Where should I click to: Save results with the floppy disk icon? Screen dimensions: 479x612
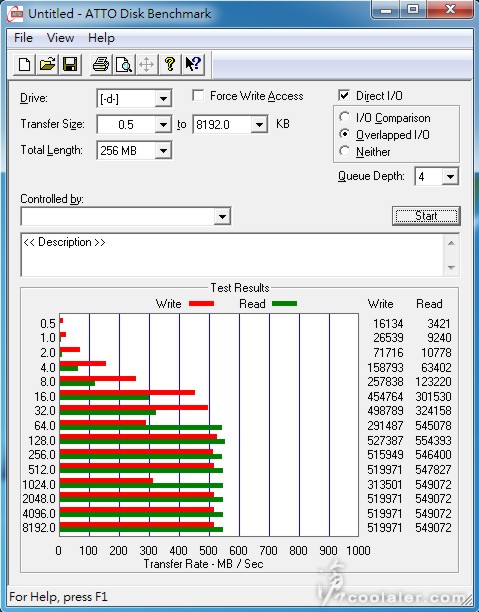(70, 64)
